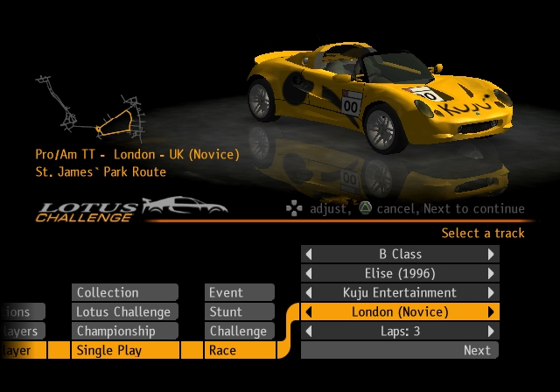
Task: Click the partially visible 'layers' menu item
Action: (x=23, y=332)
